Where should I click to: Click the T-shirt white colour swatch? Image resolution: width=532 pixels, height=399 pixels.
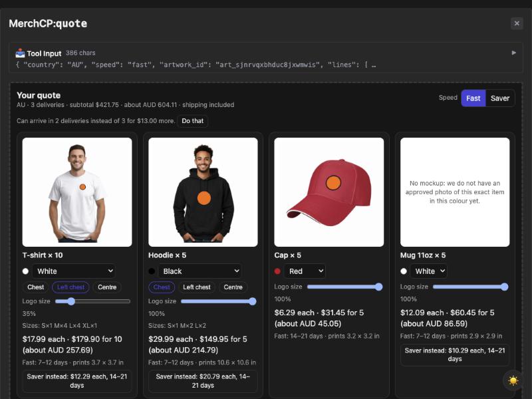(x=25, y=271)
